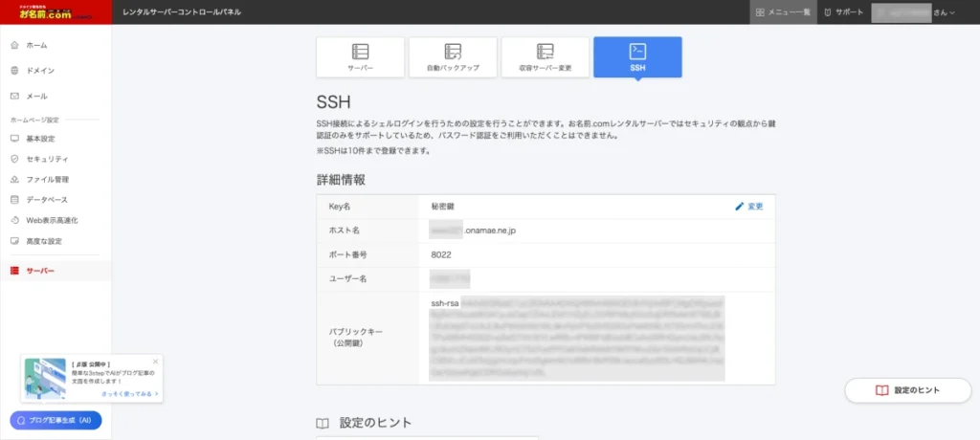This screenshot has width=980, height=440.
Task: Open 高度な設定 in the sidebar
Action: pos(44,240)
